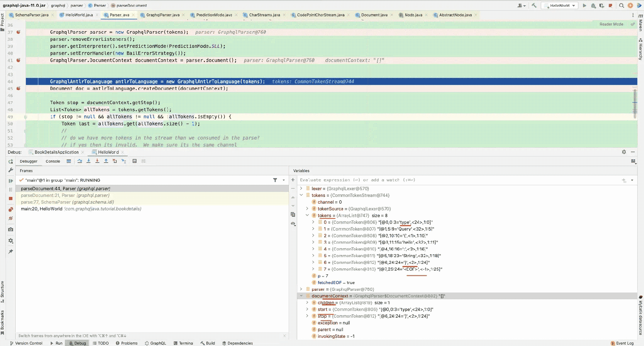Viewport: 644px width, 346px height.
Task: Open the Maven side panel
Action: click(x=640, y=23)
